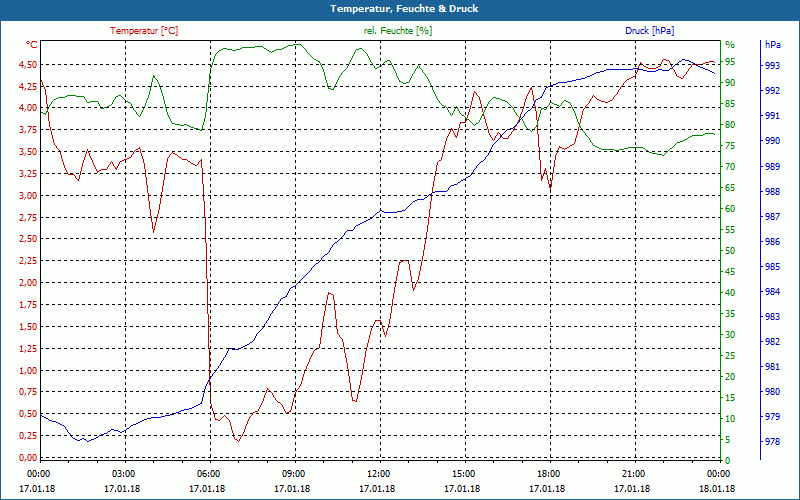This screenshot has height=500, width=800.
Task: Click the 95 humidity tick label
Action: pyautogui.click(x=730, y=62)
